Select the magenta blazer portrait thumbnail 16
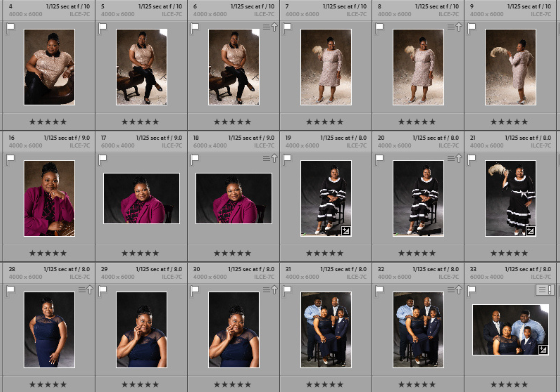The height and width of the screenshot is (392, 560). 49,198
